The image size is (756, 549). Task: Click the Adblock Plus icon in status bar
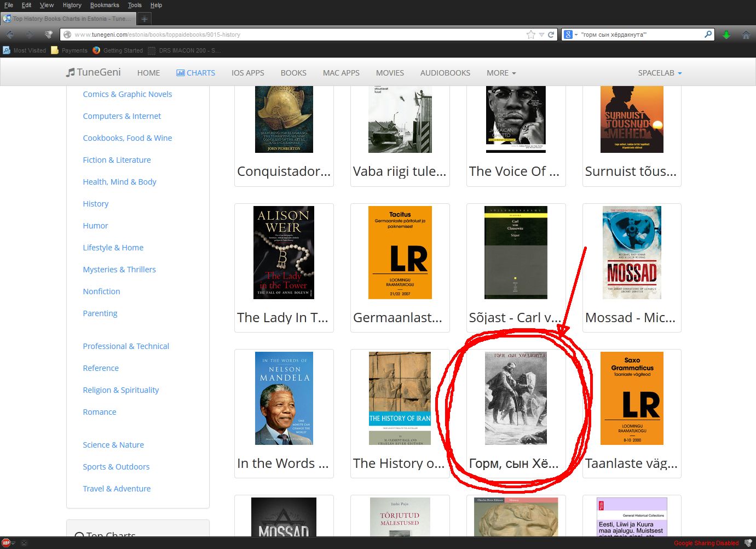click(6, 543)
